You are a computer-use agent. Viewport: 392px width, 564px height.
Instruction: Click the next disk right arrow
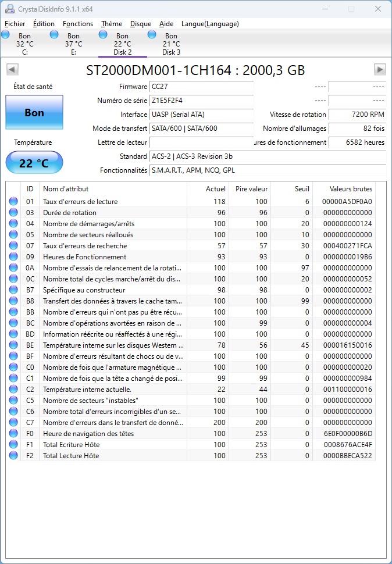click(x=380, y=70)
